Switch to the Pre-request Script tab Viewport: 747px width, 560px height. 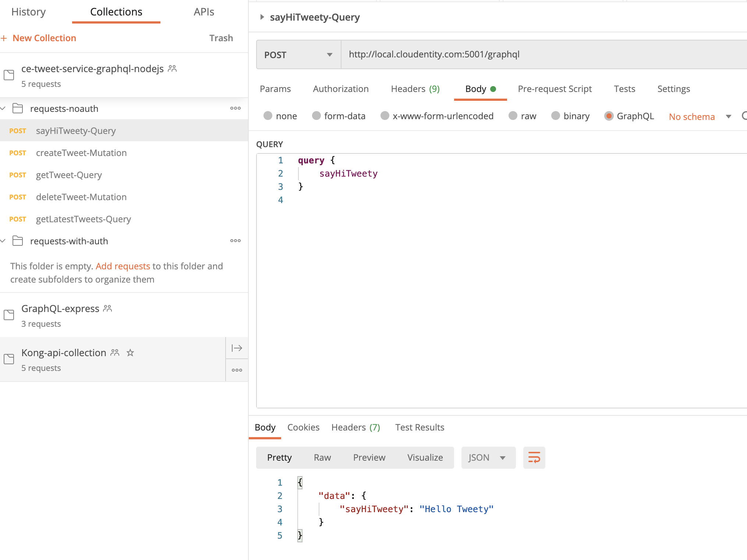(555, 89)
